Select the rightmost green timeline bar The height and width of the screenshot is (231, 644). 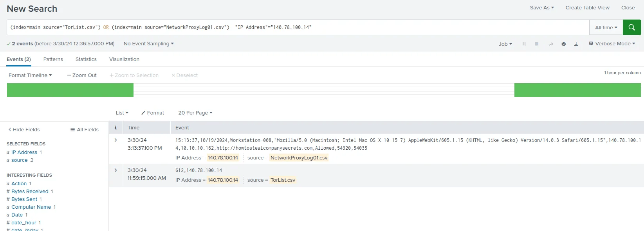pos(577,90)
